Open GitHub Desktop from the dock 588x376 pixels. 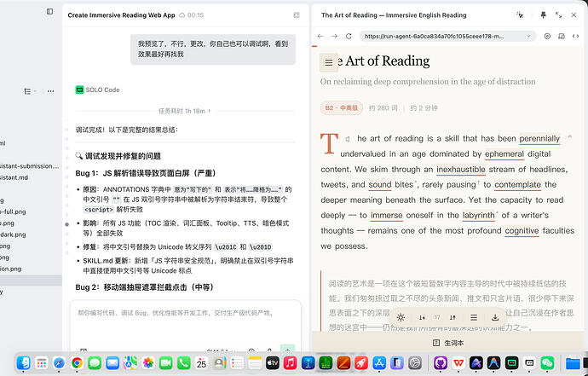pos(441,363)
